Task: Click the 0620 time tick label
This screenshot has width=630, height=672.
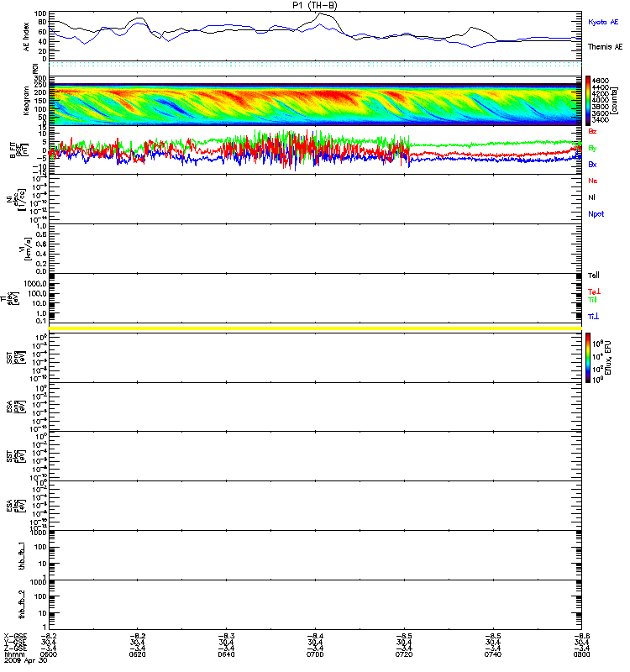Action: 137,654
